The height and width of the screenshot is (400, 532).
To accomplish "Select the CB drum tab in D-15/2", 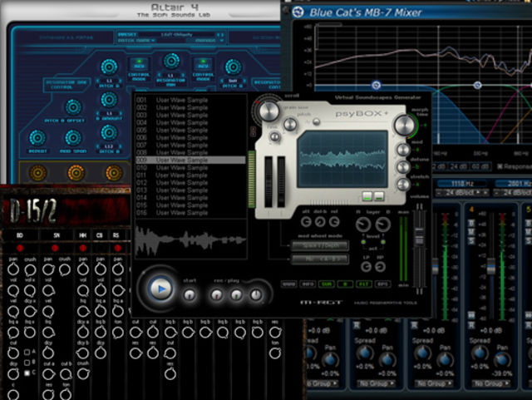I will click(100, 235).
